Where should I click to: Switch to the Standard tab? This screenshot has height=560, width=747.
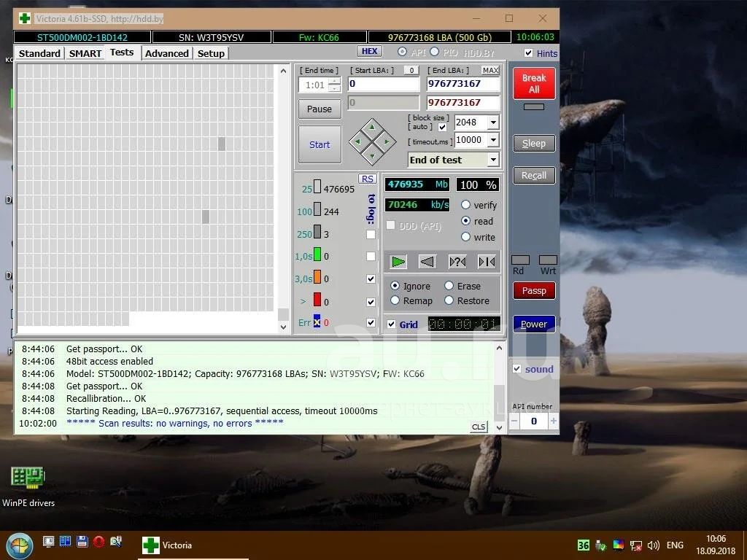pos(39,53)
